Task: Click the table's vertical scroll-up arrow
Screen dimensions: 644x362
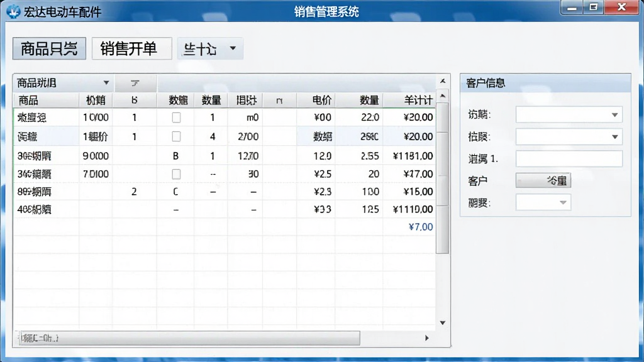Action: pos(443,96)
